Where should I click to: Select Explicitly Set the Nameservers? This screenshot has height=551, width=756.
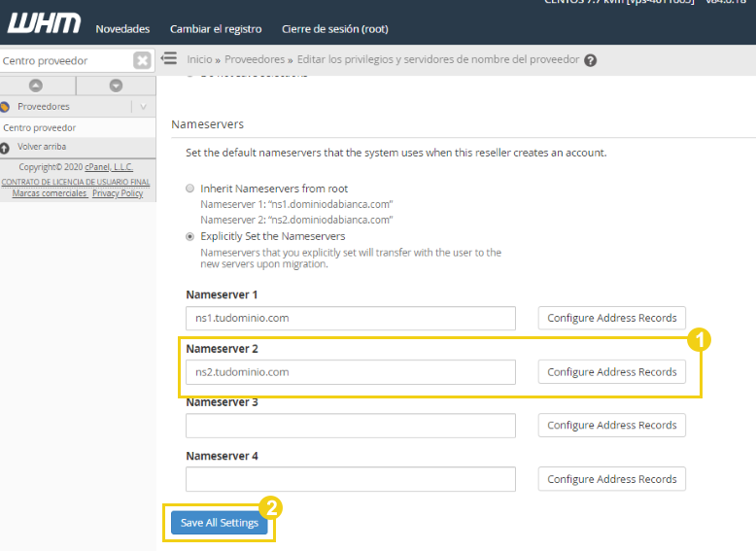tap(189, 236)
